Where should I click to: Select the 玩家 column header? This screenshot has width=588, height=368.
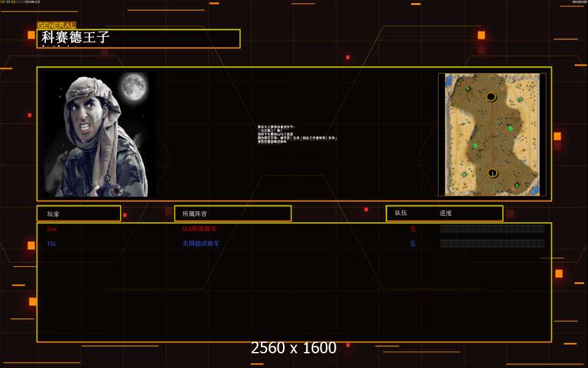78,213
